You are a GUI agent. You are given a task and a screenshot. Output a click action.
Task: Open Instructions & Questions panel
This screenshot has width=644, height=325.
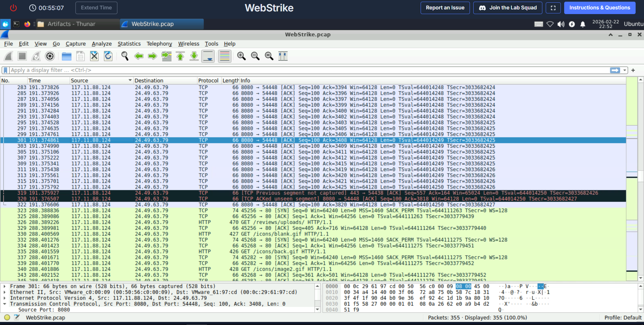(599, 8)
